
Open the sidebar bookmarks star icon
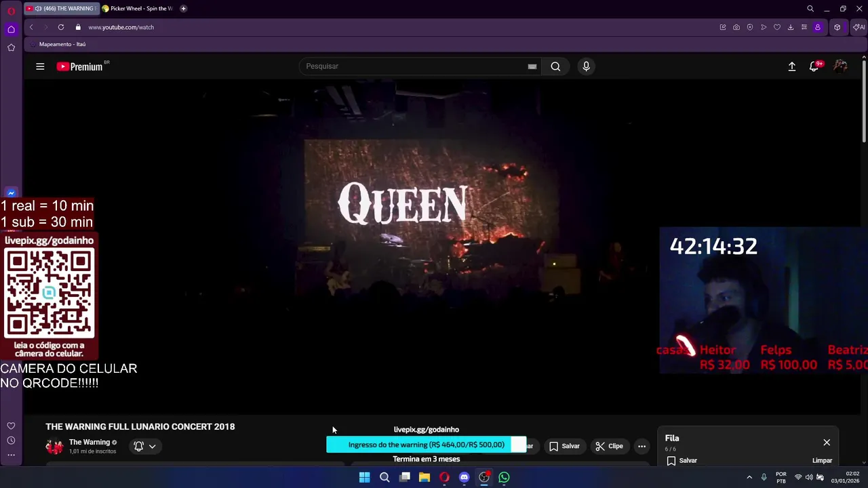pos(11,47)
